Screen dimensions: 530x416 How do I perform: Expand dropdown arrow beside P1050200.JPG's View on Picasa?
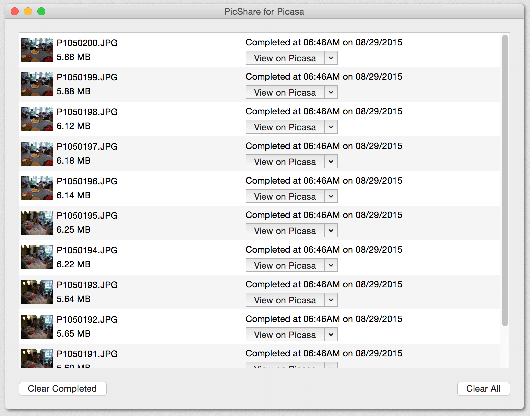coord(331,58)
